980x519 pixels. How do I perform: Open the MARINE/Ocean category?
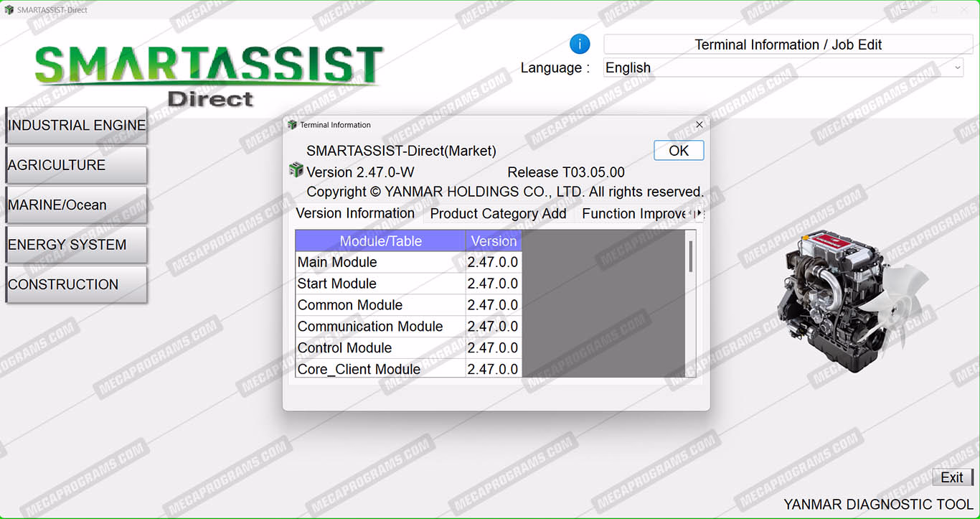pos(76,205)
